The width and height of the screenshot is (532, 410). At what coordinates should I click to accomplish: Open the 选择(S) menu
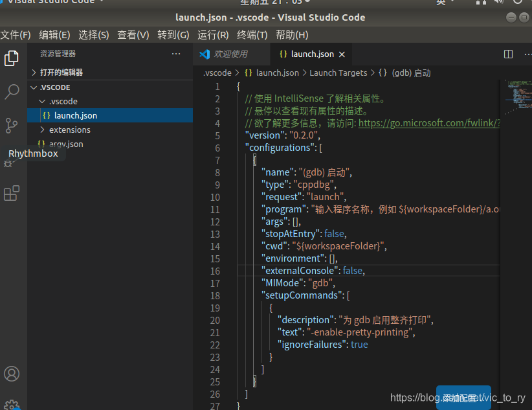click(94, 35)
